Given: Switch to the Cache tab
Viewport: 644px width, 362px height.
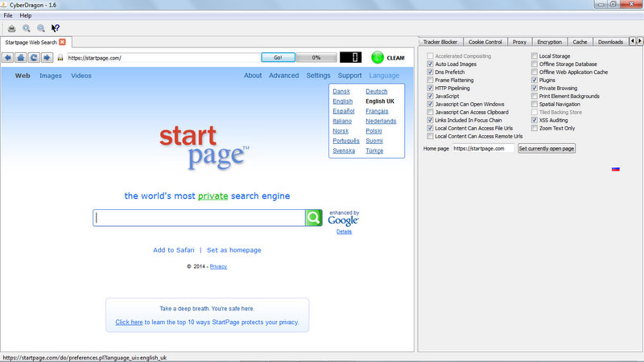Looking at the screenshot, I should pyautogui.click(x=580, y=42).
